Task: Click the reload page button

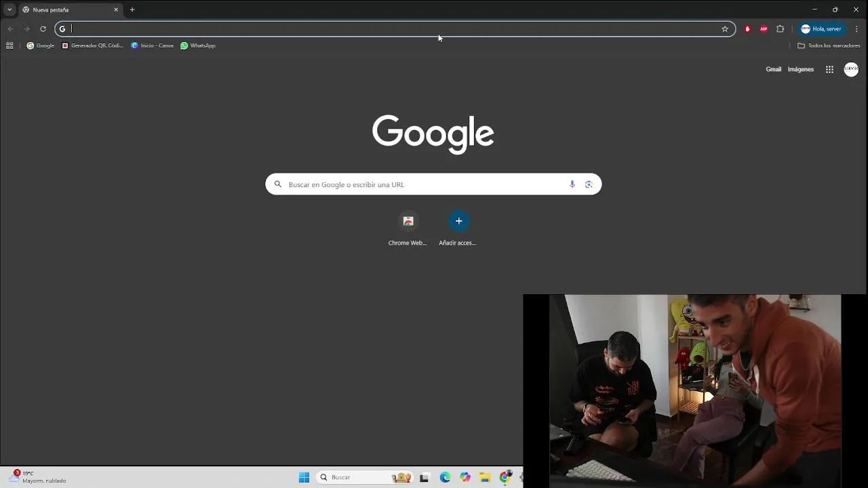Action: coord(43,29)
